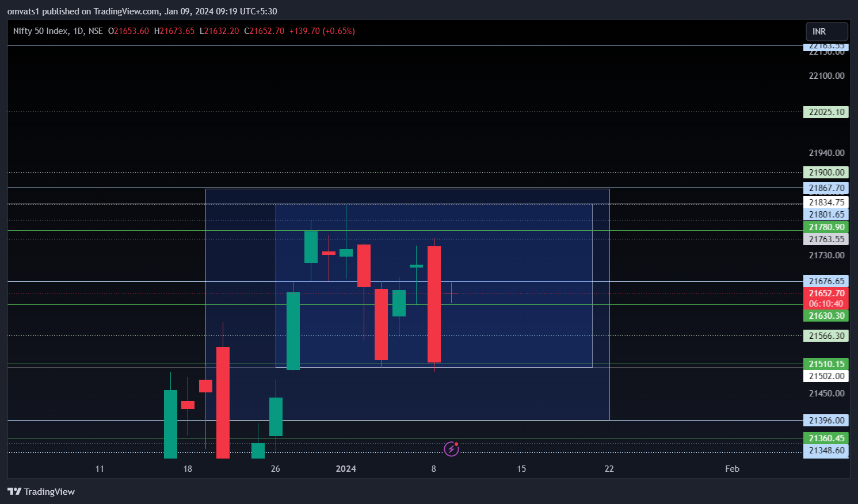The width and height of the screenshot is (858, 504).
Task: Open the INR currency selector
Action: click(x=826, y=32)
